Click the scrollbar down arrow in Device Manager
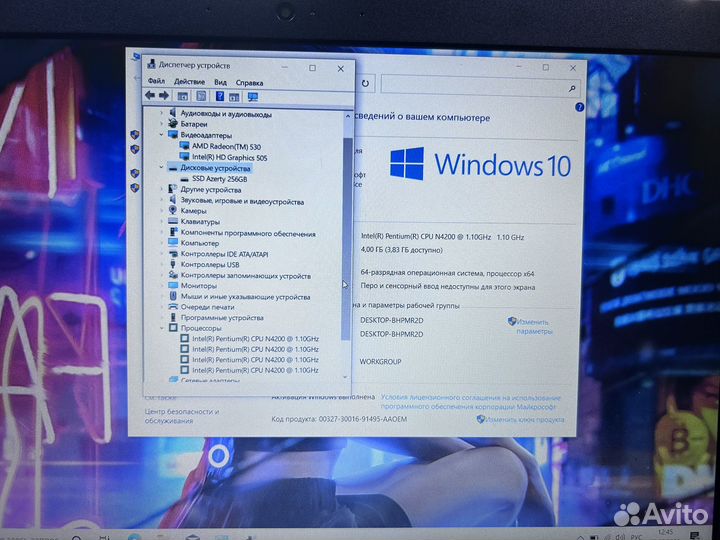Image resolution: width=720 pixels, height=540 pixels. click(x=346, y=377)
